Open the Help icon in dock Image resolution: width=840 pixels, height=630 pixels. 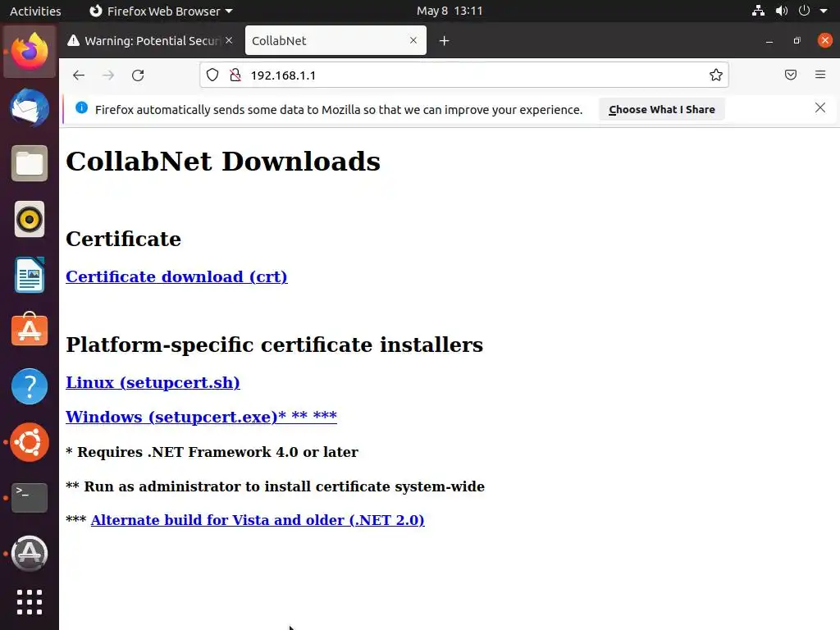pos(30,386)
